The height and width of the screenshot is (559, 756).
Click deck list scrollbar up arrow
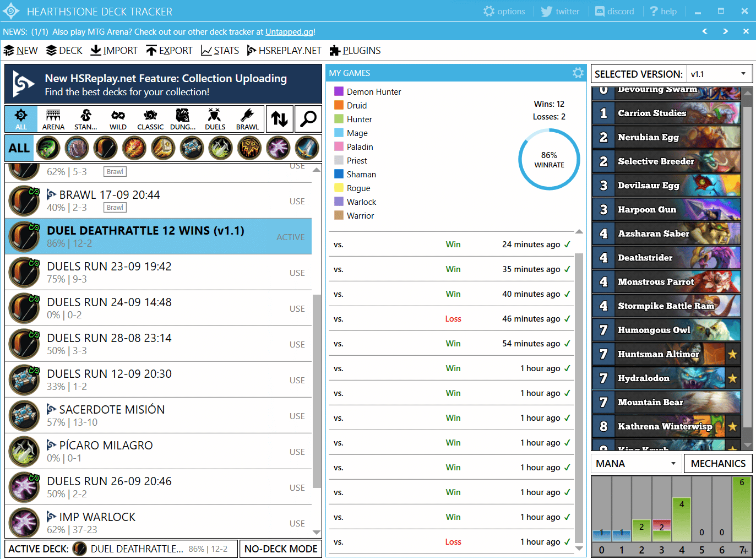point(317,170)
